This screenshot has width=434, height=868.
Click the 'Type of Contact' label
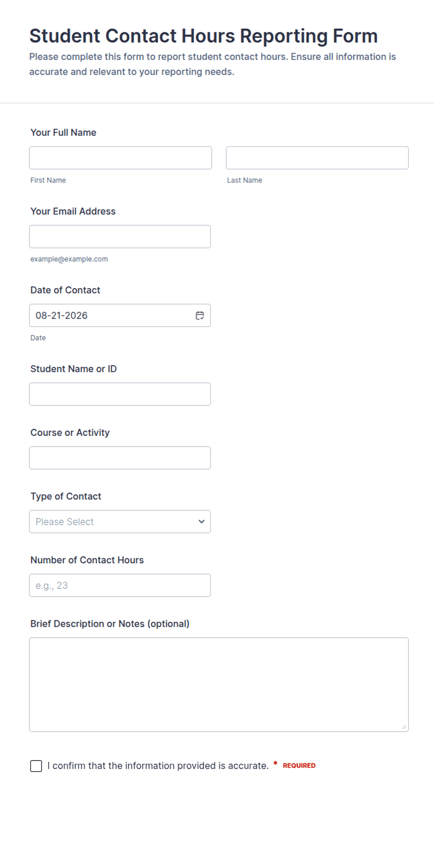[x=66, y=496]
